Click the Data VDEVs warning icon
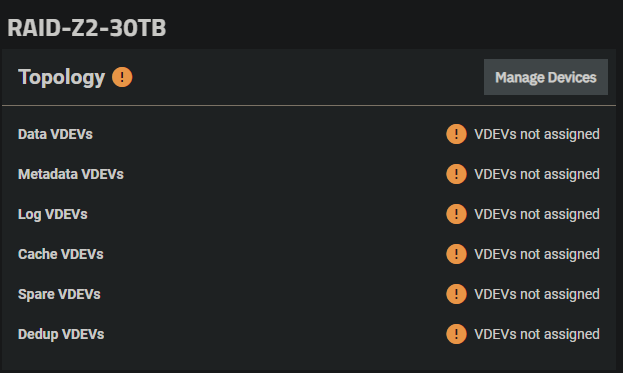 [456, 134]
